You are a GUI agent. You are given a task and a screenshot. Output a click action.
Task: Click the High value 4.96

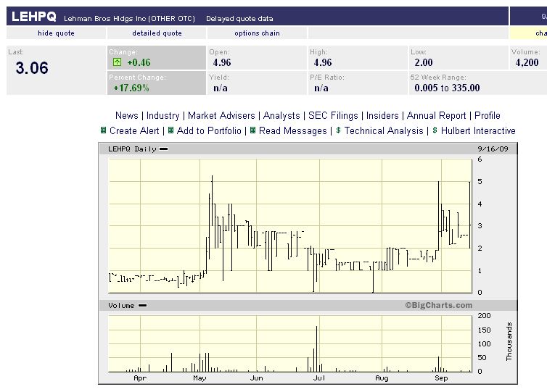click(x=323, y=63)
